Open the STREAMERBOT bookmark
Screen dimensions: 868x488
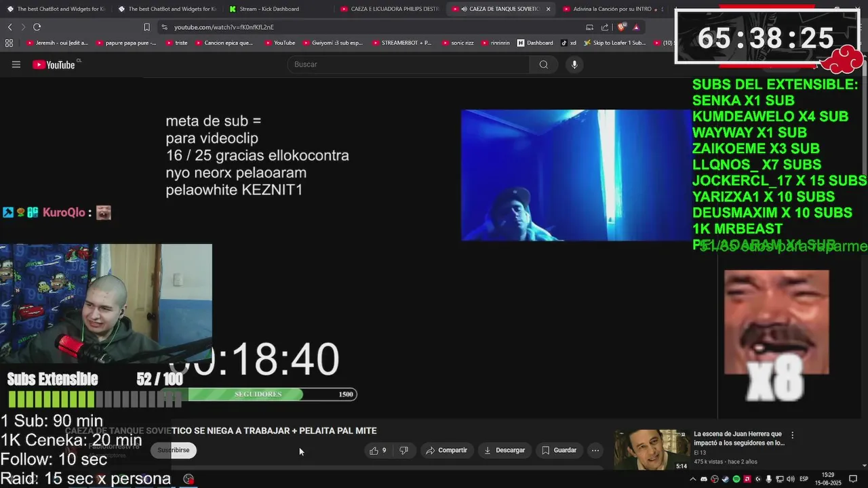point(401,43)
